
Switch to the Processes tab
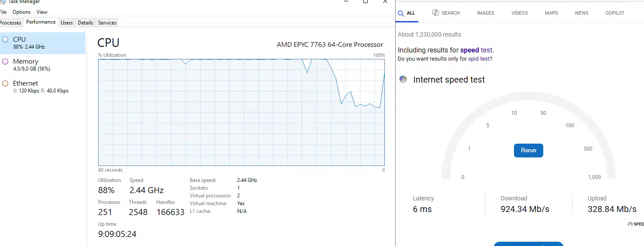[11, 23]
